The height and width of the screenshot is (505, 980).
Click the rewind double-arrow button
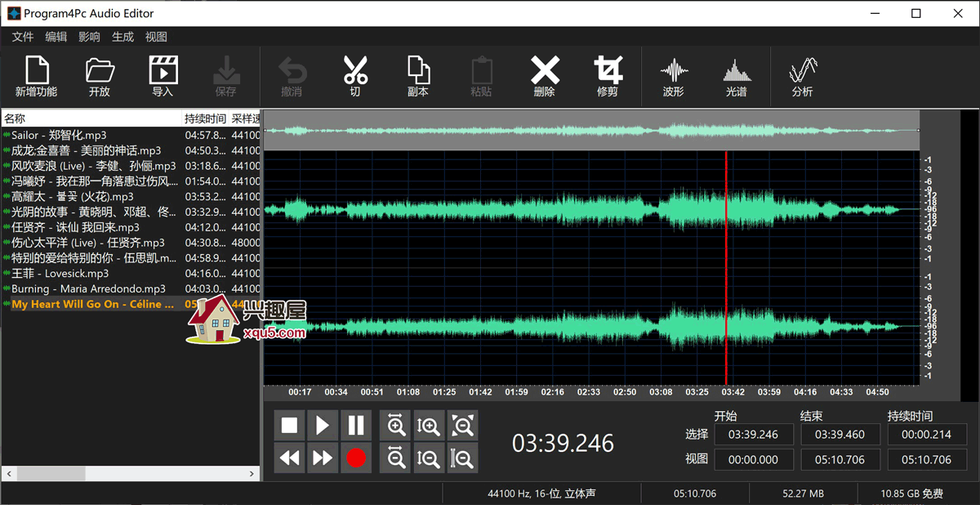289,458
